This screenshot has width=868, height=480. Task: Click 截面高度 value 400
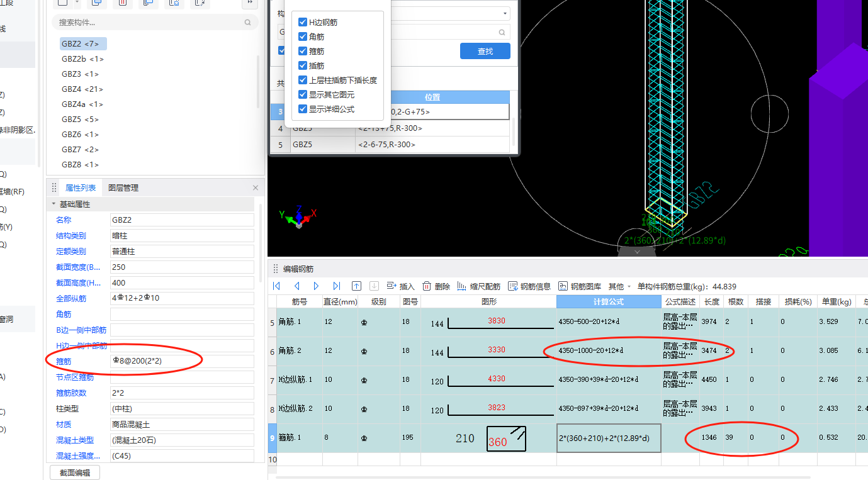(x=182, y=282)
